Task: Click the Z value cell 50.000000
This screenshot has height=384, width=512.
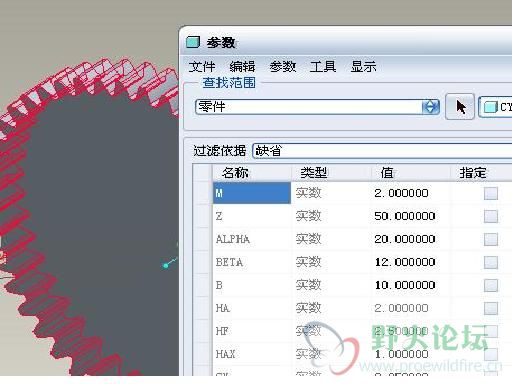Action: (405, 216)
